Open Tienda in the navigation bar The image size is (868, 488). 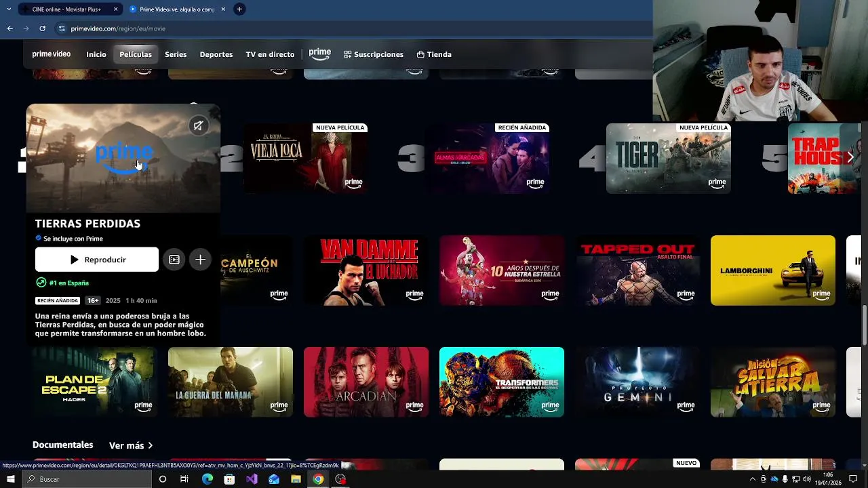pyautogui.click(x=434, y=54)
